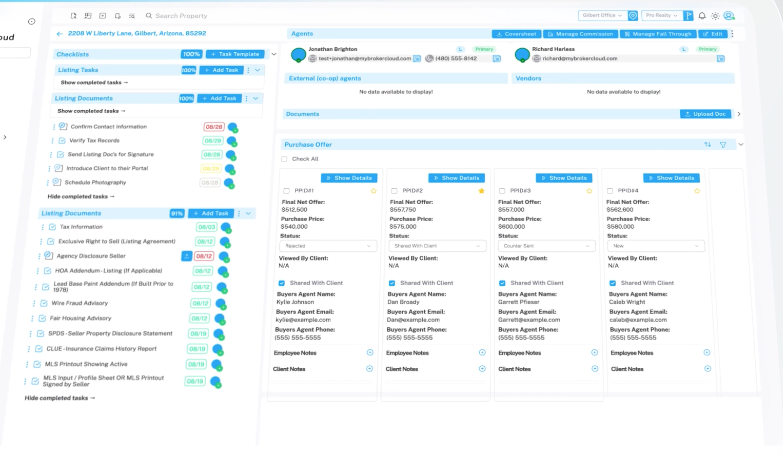Open the Gilbert Office dropdown
783x467 pixels.
pos(604,16)
